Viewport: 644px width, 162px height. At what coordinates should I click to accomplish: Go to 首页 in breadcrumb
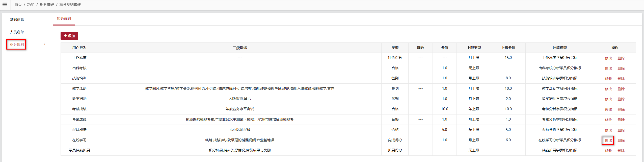pos(18,5)
